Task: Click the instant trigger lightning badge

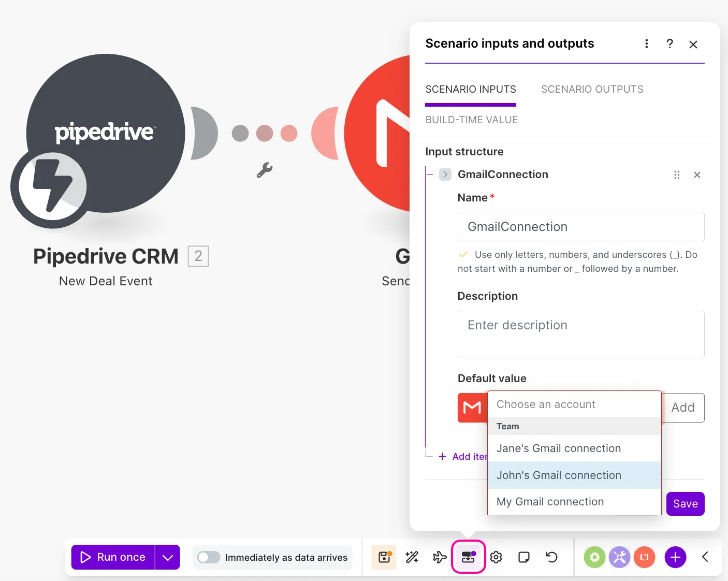Action: [52, 186]
